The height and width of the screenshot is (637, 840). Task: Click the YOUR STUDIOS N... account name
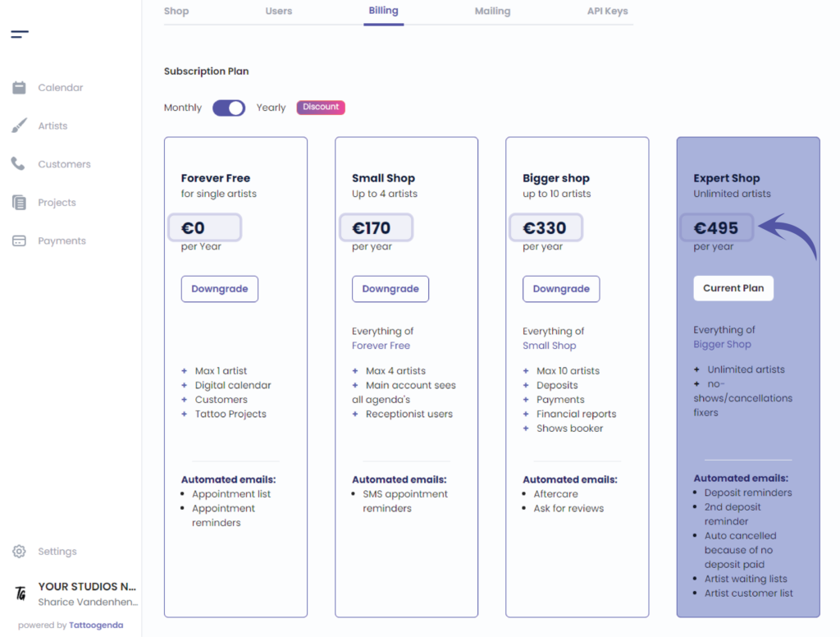coord(87,587)
